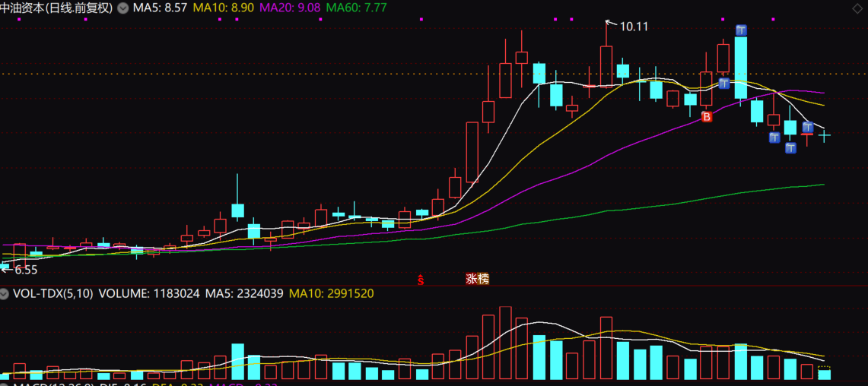
Task: Select the 中油资本(日线.前复权) title
Action: [x=57, y=8]
